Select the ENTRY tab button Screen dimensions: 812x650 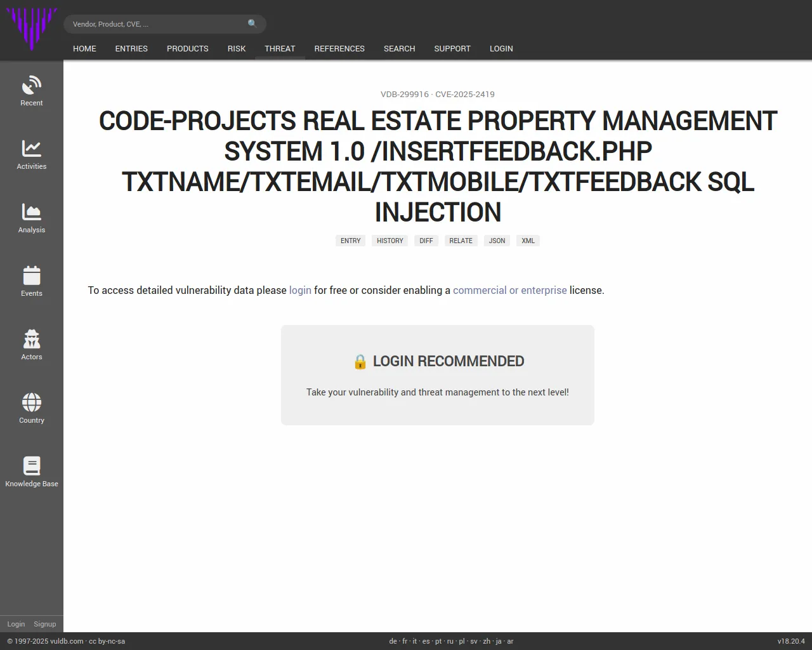(350, 241)
